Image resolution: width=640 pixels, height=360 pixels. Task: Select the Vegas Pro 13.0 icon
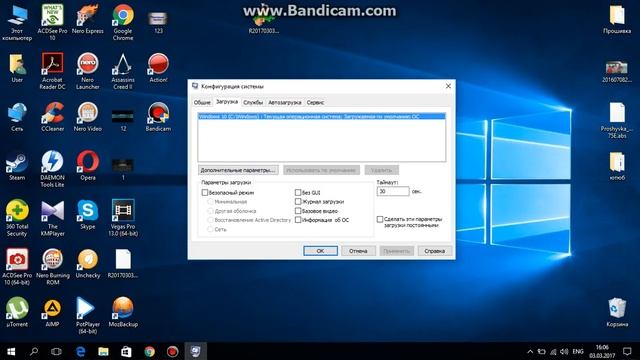123,218
